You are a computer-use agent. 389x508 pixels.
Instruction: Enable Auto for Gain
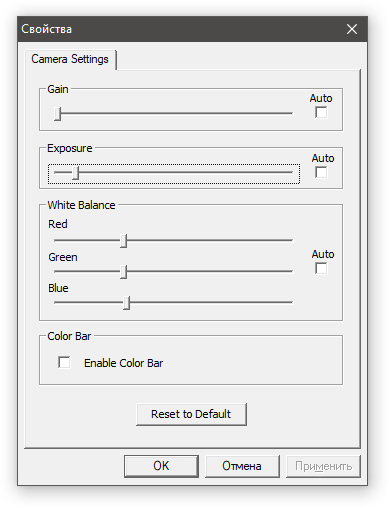tap(321, 112)
